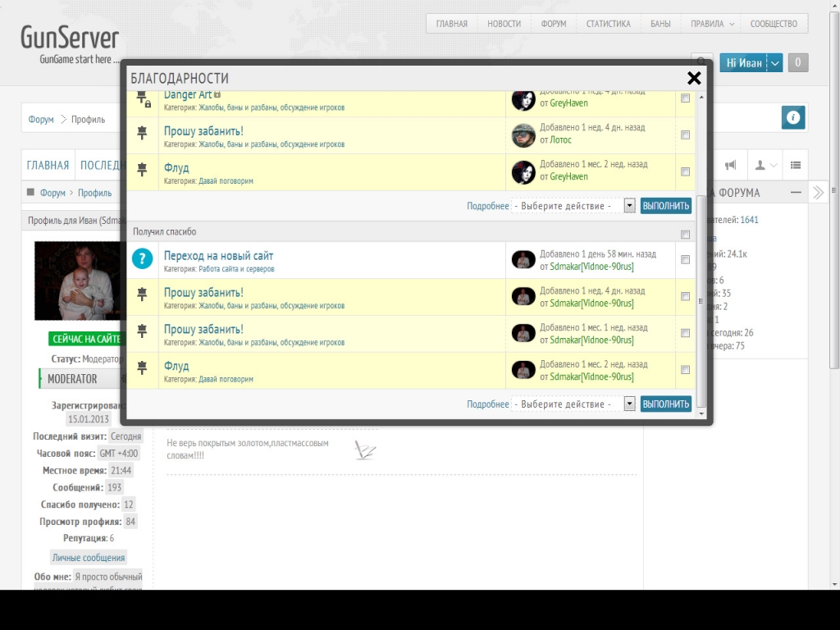Toggle the Получил спасибо select-all checkbox

pyautogui.click(x=685, y=235)
